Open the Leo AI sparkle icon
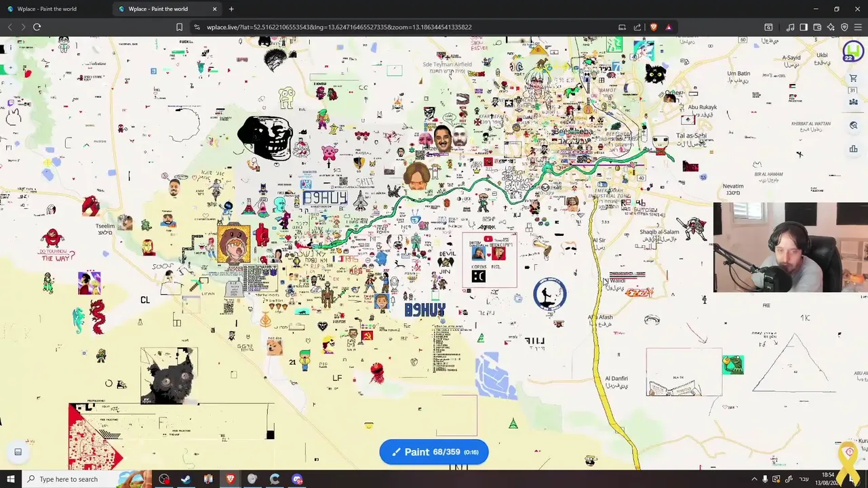This screenshot has height=488, width=868. click(831, 27)
